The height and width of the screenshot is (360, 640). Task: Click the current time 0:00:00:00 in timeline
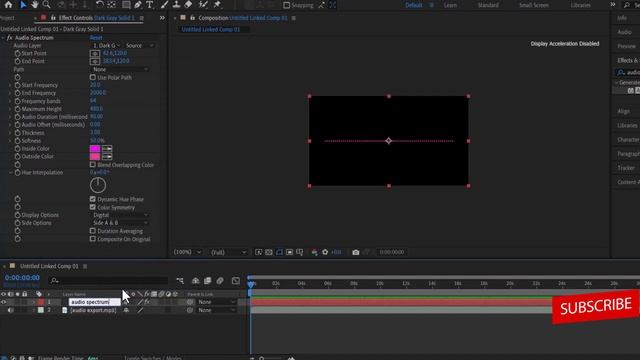[x=22, y=278]
